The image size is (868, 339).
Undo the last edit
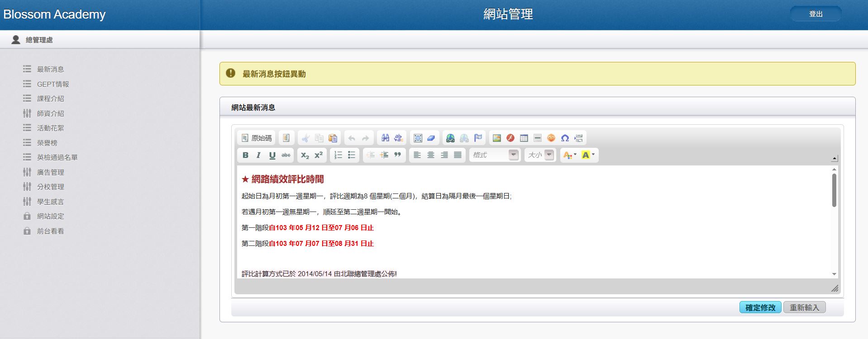(x=352, y=138)
